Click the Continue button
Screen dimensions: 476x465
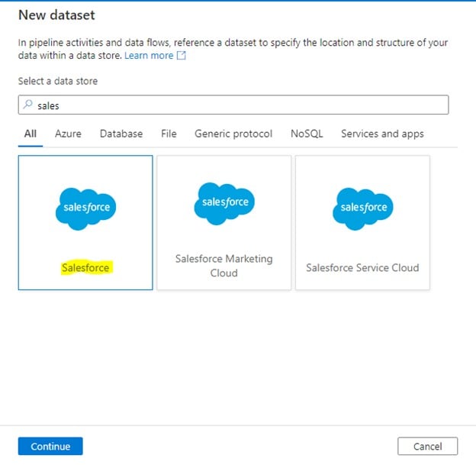[x=50, y=446]
